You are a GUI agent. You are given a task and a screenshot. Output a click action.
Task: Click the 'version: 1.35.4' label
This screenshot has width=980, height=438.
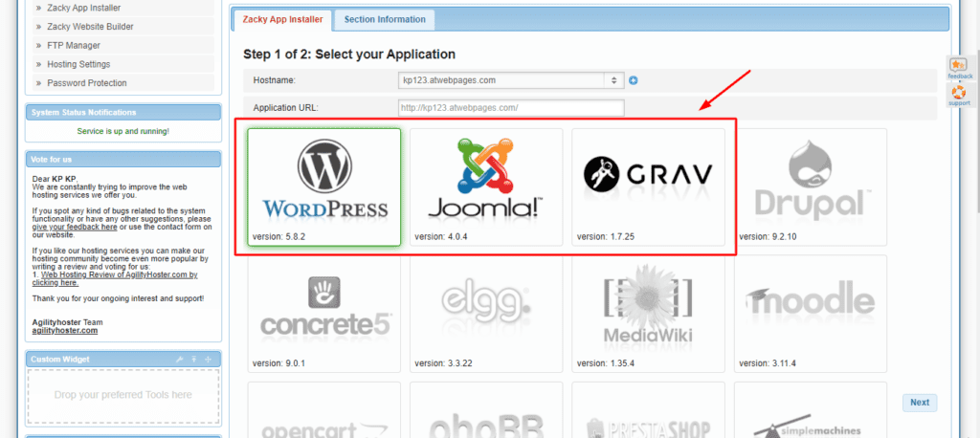605,363
